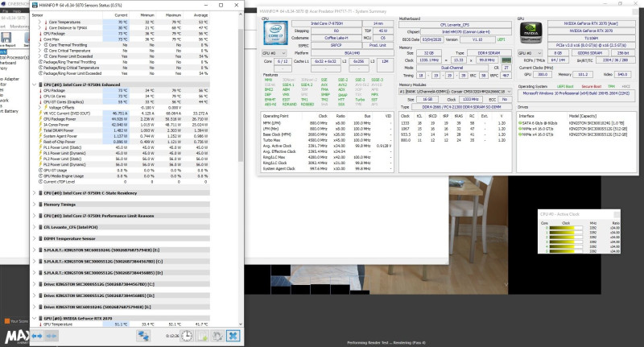Open the memory module BANK 1 dropdown

tap(455, 92)
